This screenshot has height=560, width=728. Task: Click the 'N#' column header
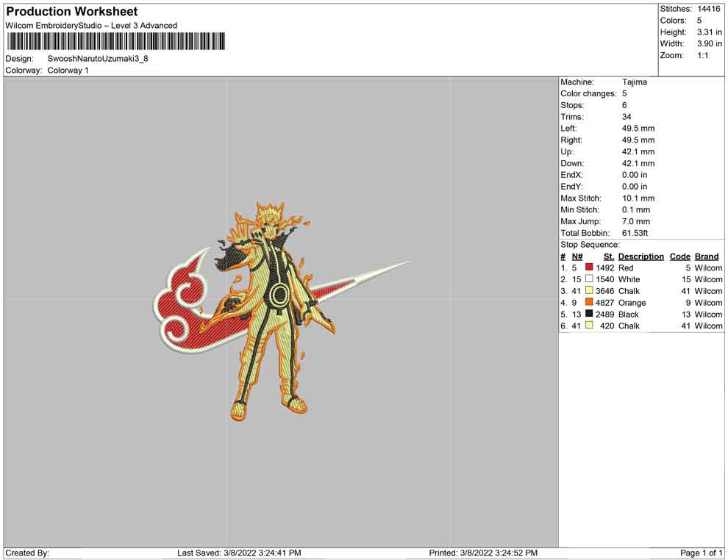[x=577, y=256]
